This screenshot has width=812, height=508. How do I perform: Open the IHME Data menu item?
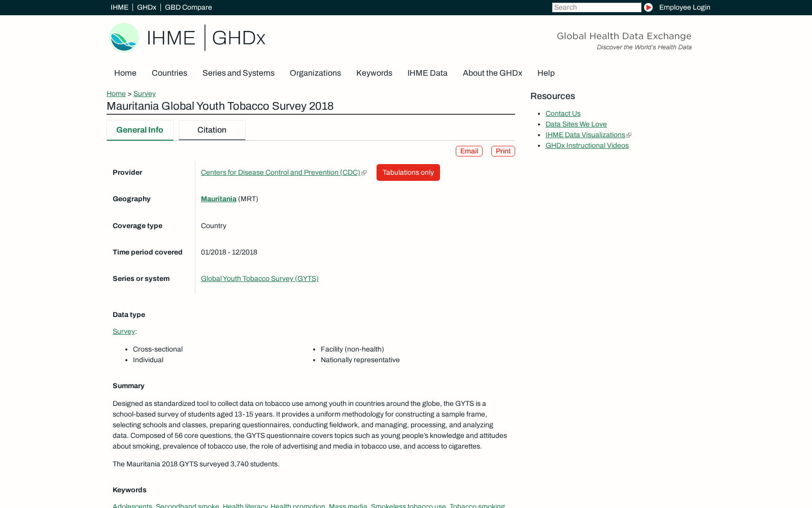tap(427, 73)
